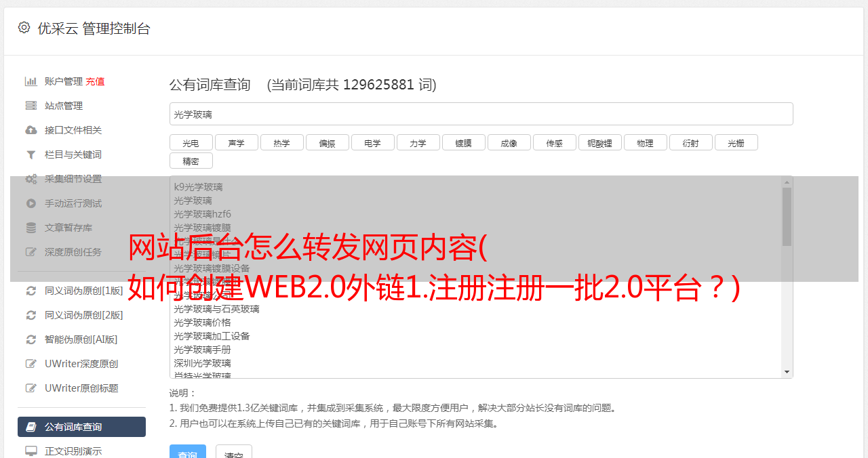Choose the 光电 keyword tag
Image resolution: width=868 pixels, height=458 pixels.
tap(191, 142)
